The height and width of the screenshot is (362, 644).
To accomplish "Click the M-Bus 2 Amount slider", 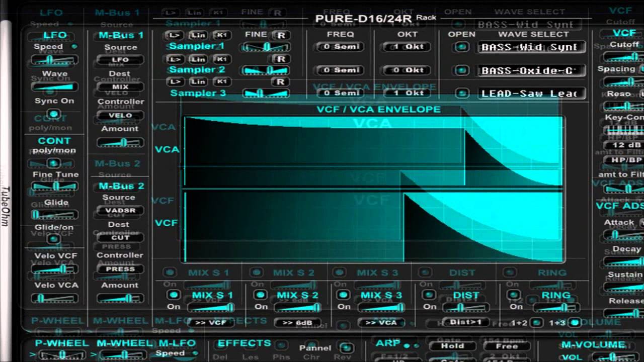I will click(120, 299).
